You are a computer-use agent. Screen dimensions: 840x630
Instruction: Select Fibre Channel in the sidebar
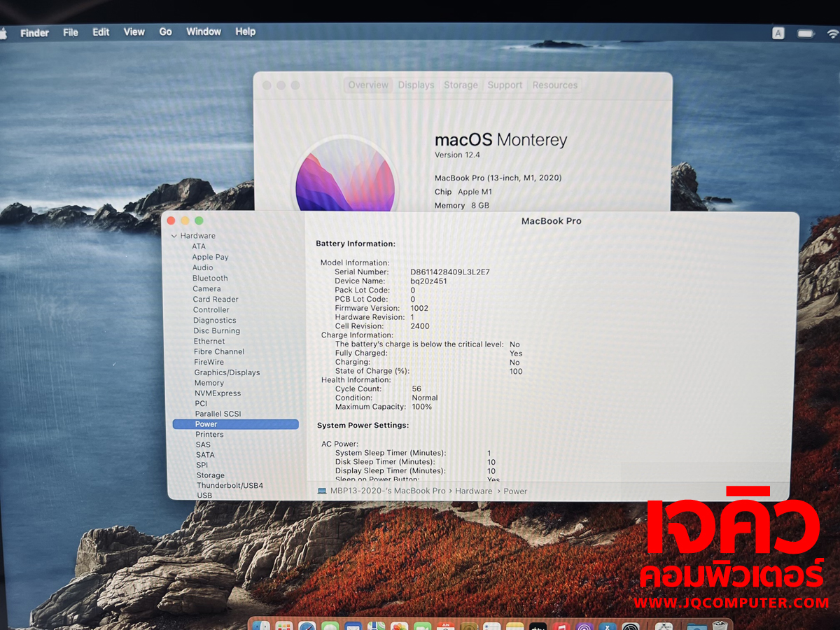click(219, 351)
